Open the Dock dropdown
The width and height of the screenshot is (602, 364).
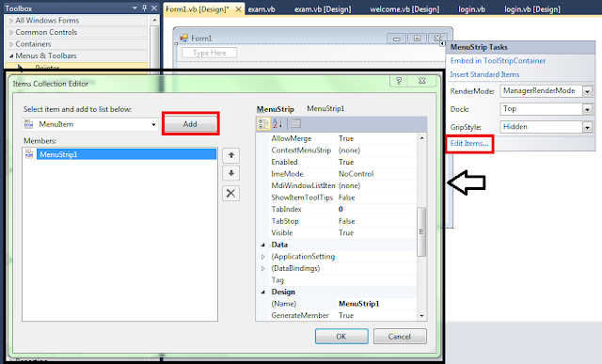click(587, 109)
